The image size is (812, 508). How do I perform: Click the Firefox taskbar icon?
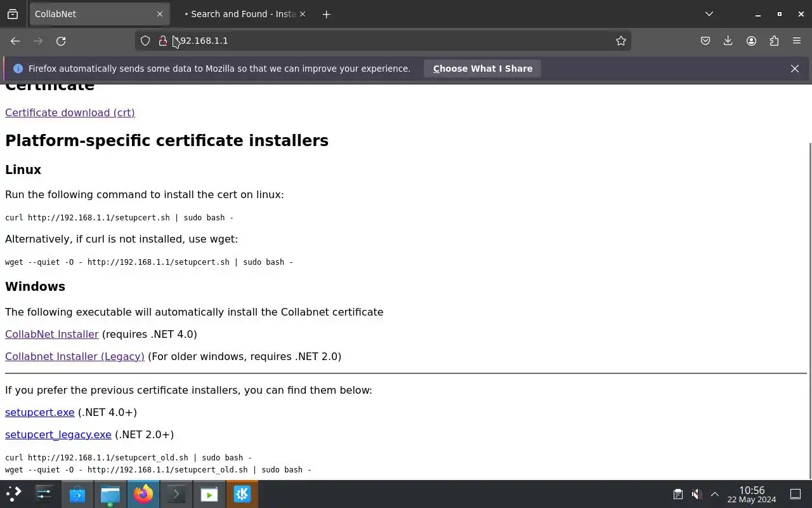click(x=143, y=494)
